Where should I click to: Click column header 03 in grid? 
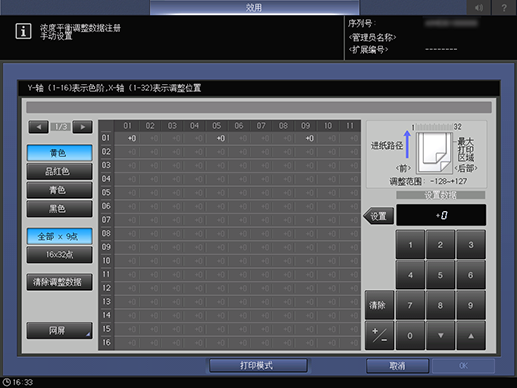pos(172,126)
